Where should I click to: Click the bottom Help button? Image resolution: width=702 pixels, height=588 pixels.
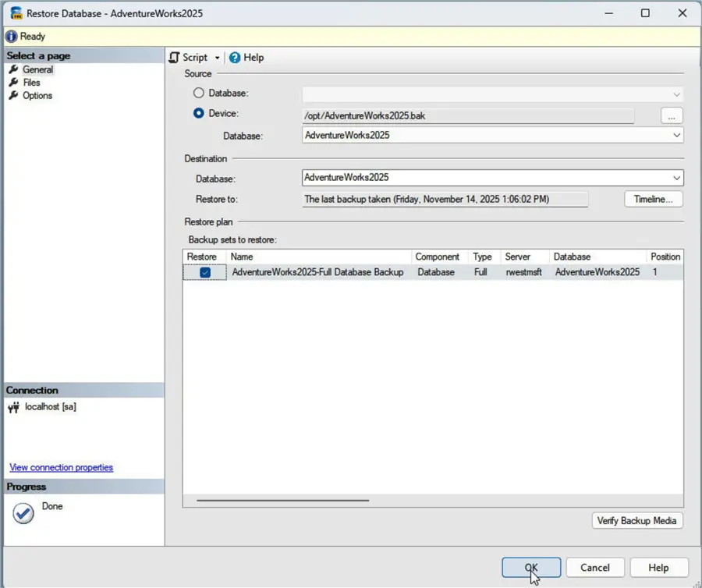coord(658,568)
